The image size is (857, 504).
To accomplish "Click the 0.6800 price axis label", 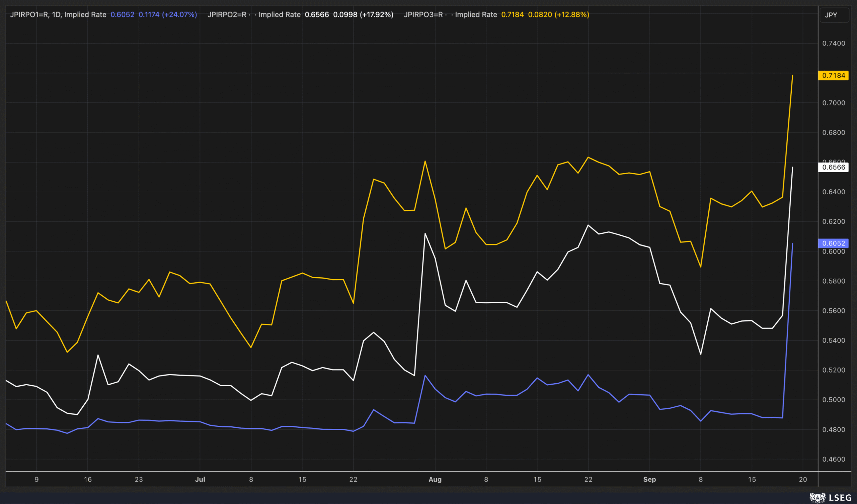I will click(834, 132).
